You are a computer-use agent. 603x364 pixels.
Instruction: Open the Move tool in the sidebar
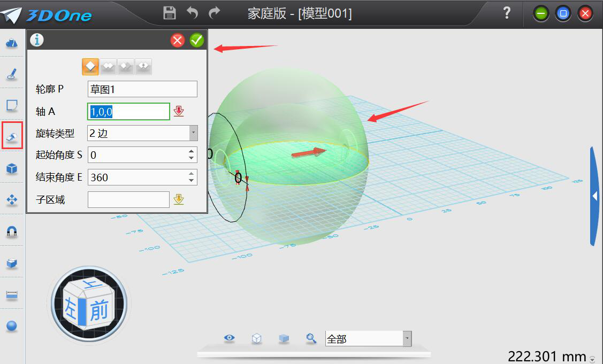tap(12, 199)
